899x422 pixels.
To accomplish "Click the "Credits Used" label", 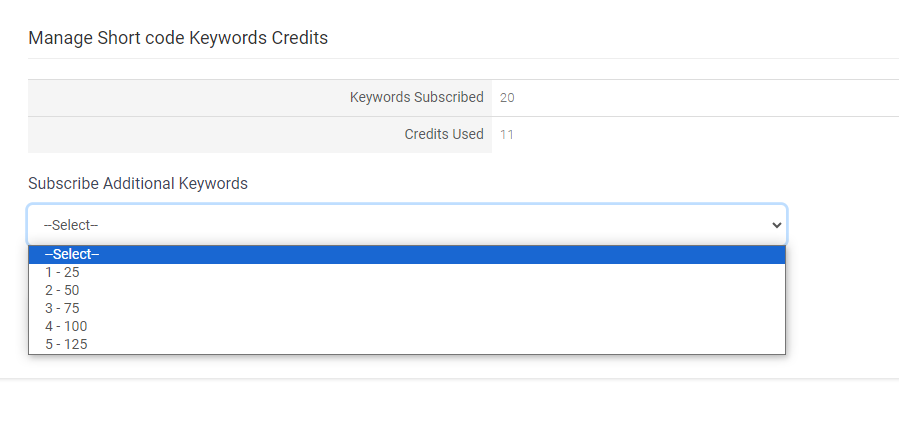I will point(444,134).
